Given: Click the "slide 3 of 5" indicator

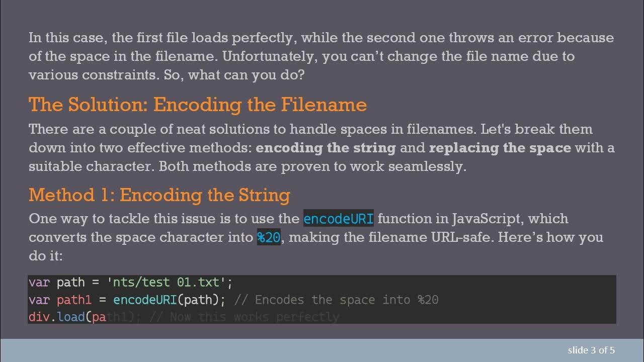Looking at the screenshot, I should [591, 350].
